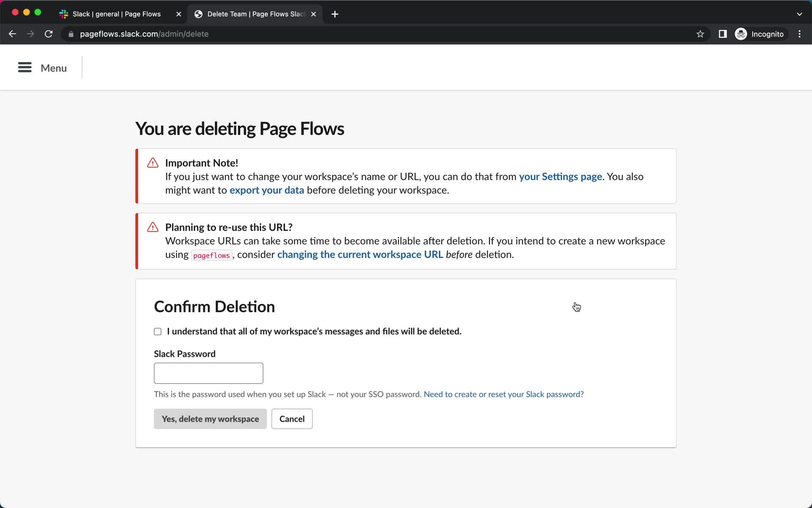
Task: Click the macOS red close window button
Action: click(15, 12)
